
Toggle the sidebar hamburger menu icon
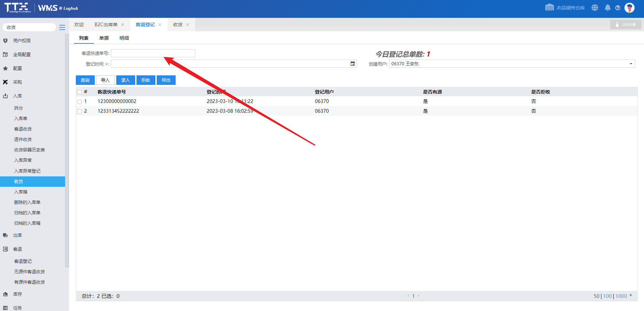click(62, 28)
